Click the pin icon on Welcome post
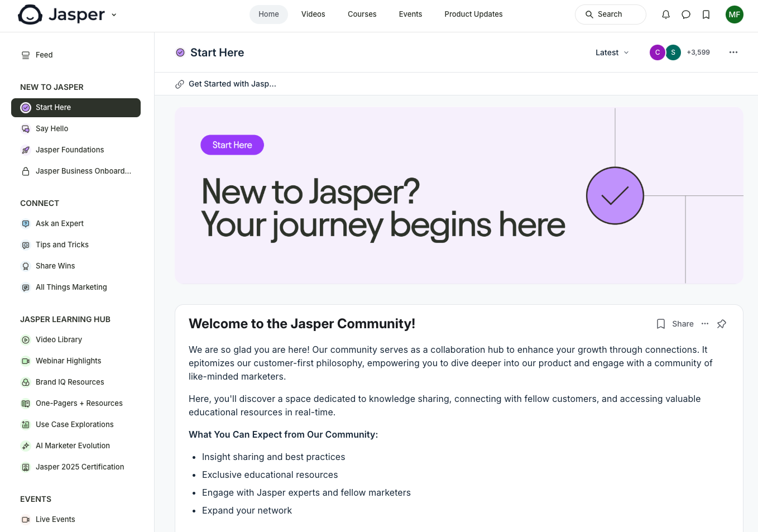The image size is (758, 532). tap(722, 324)
